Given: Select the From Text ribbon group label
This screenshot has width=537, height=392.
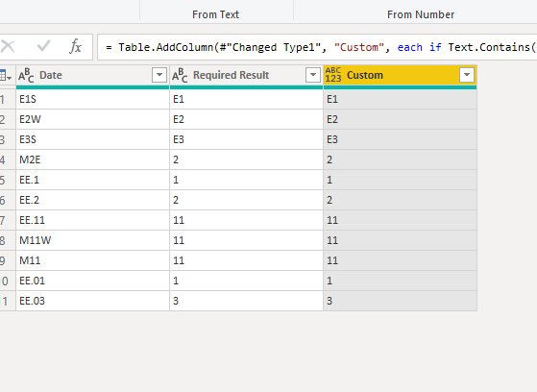Looking at the screenshot, I should (x=215, y=14).
